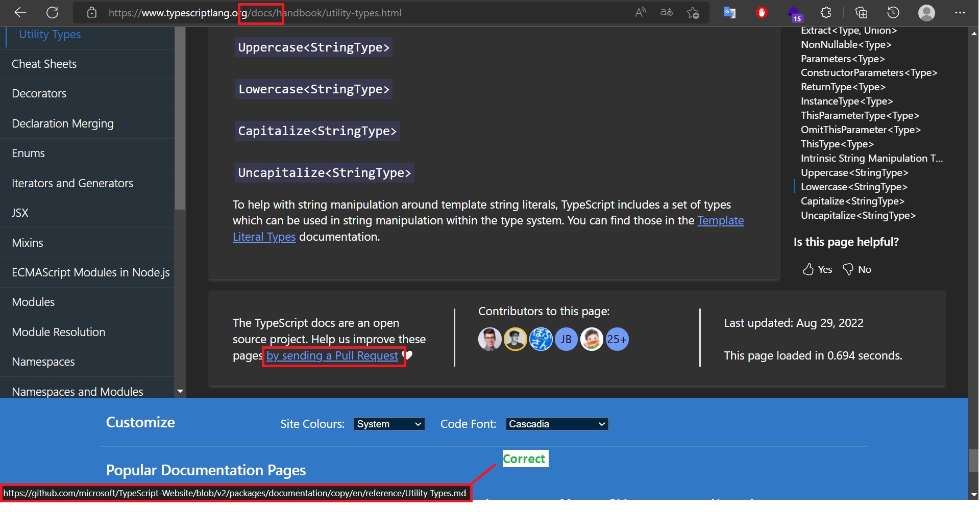Screen dimensions: 980x512
Task: Open the purple extension with badge 15
Action: click(x=795, y=14)
